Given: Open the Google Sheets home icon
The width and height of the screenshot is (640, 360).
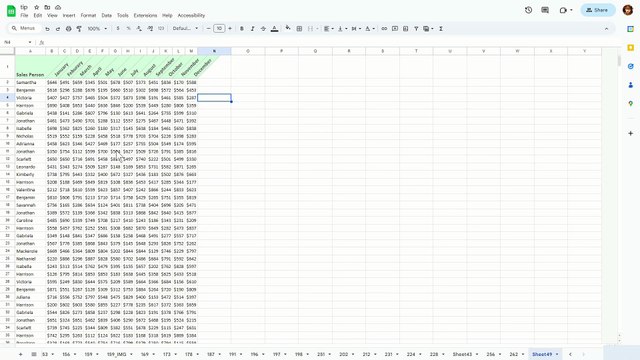Looking at the screenshot, I should point(11,11).
